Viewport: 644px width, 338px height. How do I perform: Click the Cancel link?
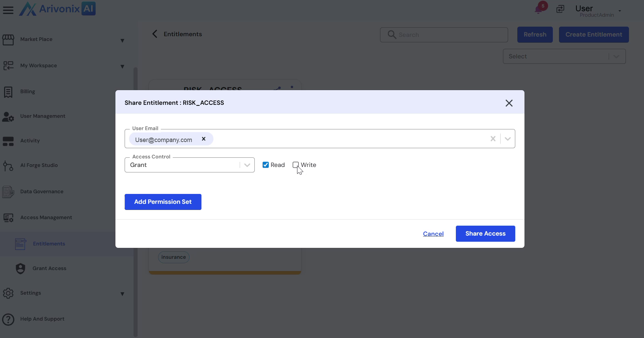pyautogui.click(x=433, y=234)
